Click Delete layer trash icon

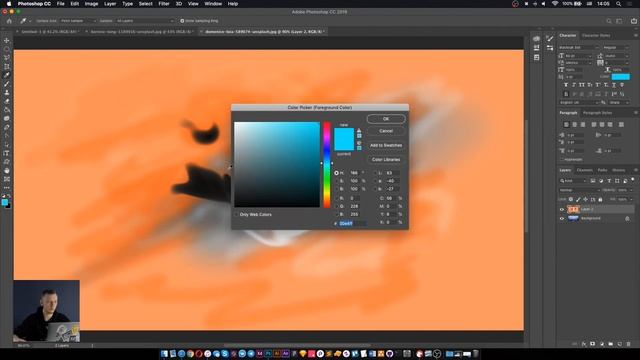tap(628, 344)
